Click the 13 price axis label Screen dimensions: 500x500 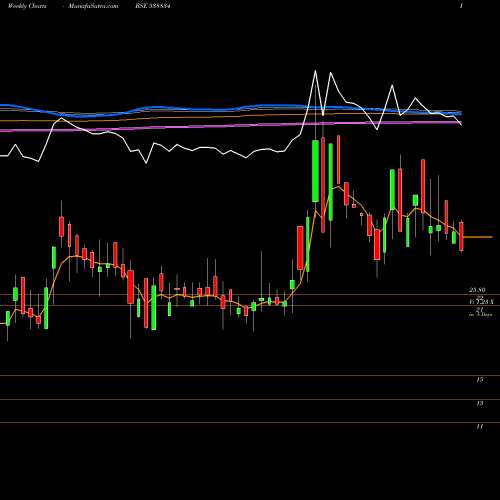pyautogui.click(x=479, y=404)
